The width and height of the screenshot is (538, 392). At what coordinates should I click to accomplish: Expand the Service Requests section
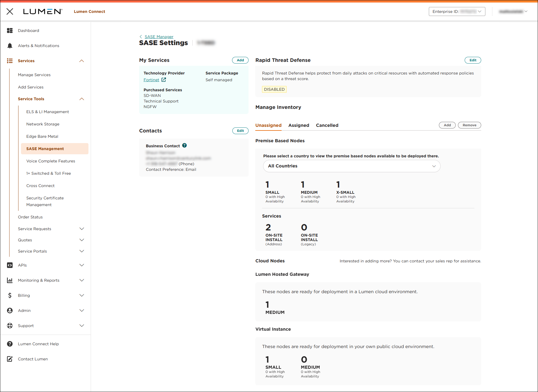(82, 229)
